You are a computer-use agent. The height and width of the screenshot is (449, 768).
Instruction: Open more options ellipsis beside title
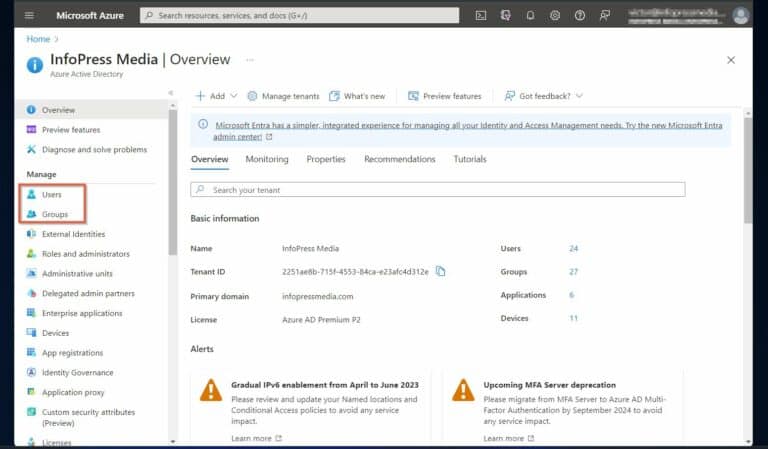[x=250, y=60]
